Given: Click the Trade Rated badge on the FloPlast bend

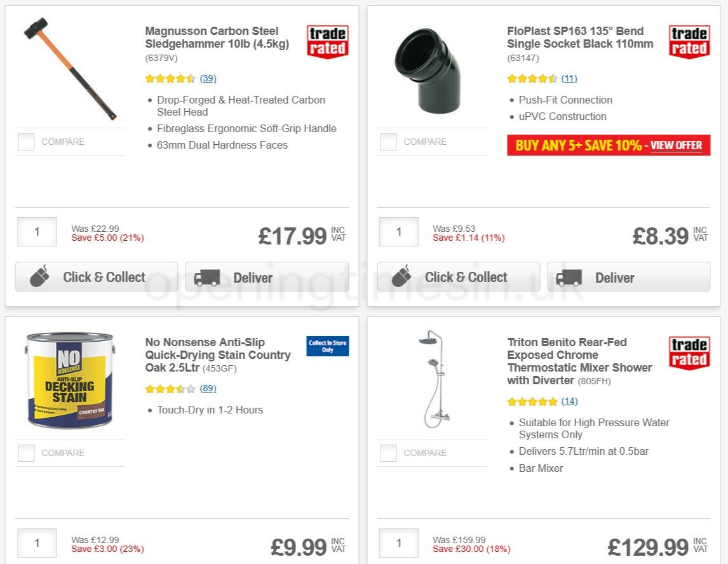Looking at the screenshot, I should click(689, 41).
